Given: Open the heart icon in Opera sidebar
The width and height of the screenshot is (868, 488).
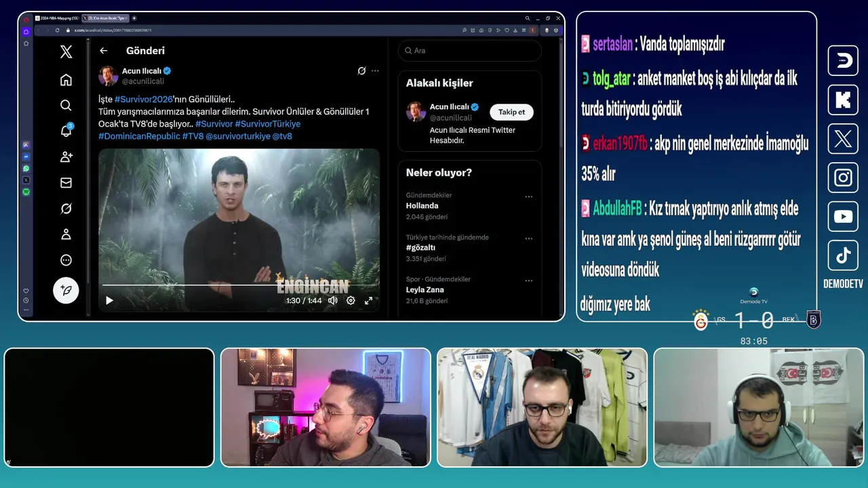Looking at the screenshot, I should (x=26, y=291).
